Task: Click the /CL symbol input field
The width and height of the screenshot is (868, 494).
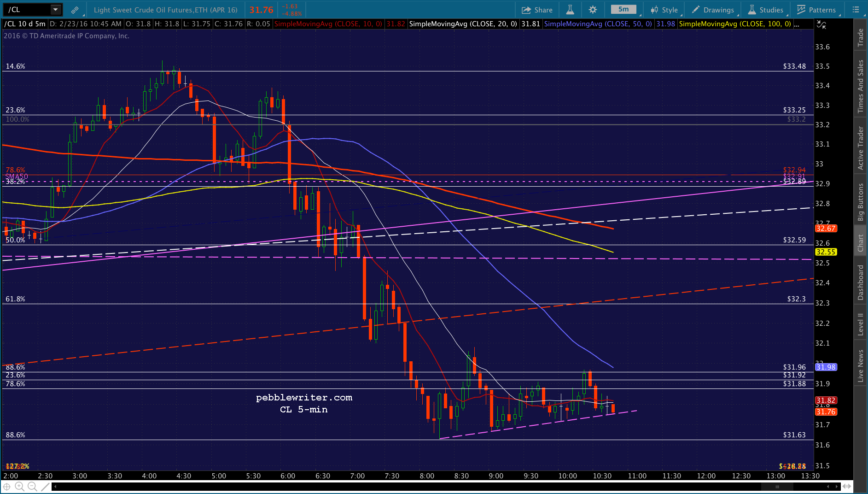Action: [27, 9]
